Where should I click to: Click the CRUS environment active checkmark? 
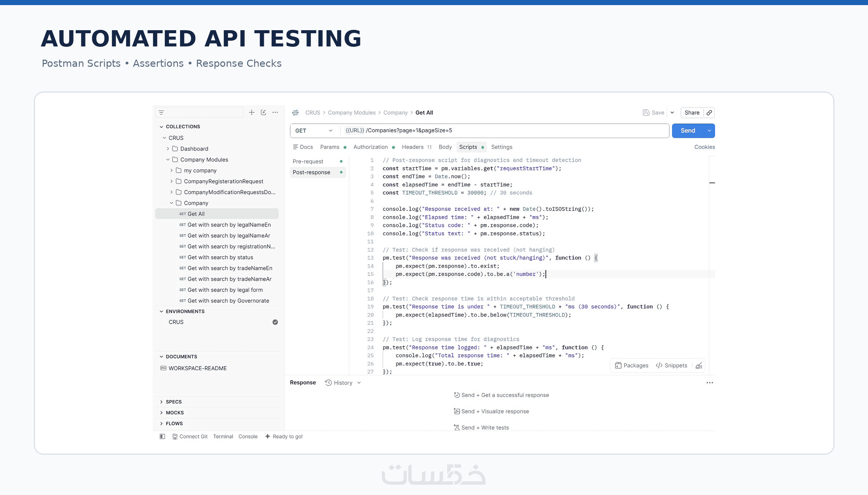click(275, 322)
